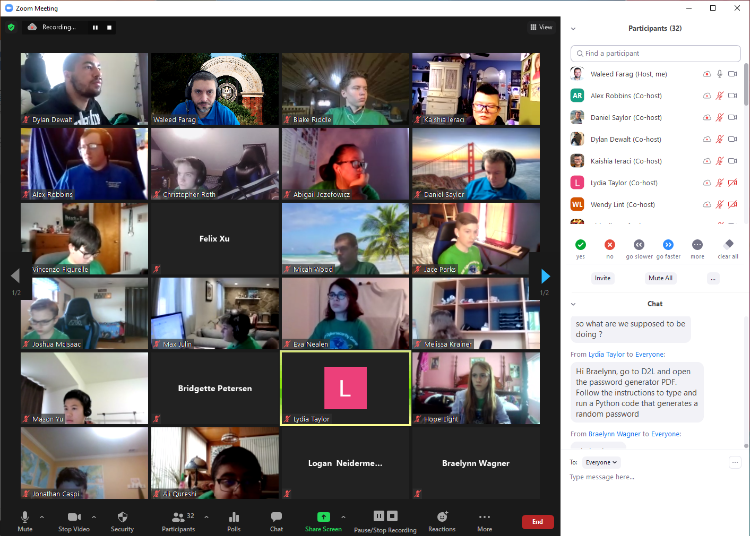
Task: Click the chat panel scrollbar
Action: coord(746,446)
